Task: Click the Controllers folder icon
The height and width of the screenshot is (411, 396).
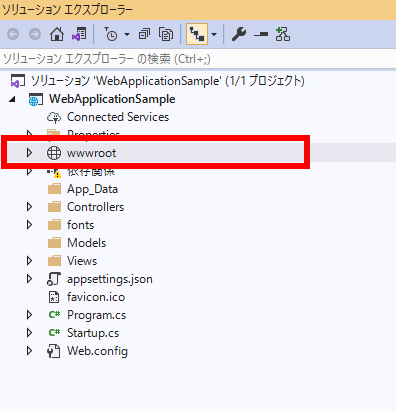Action: 54,207
